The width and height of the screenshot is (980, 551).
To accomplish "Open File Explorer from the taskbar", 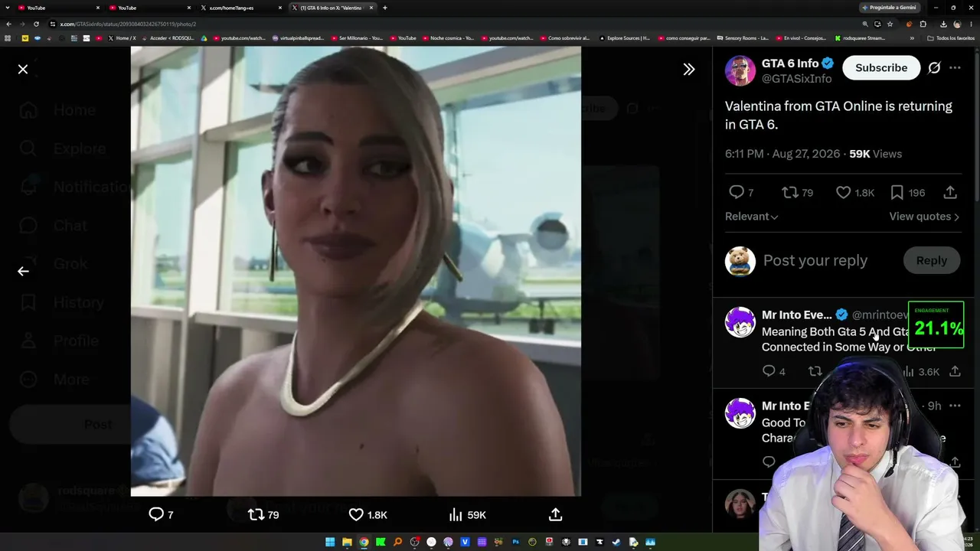I will pos(347,542).
